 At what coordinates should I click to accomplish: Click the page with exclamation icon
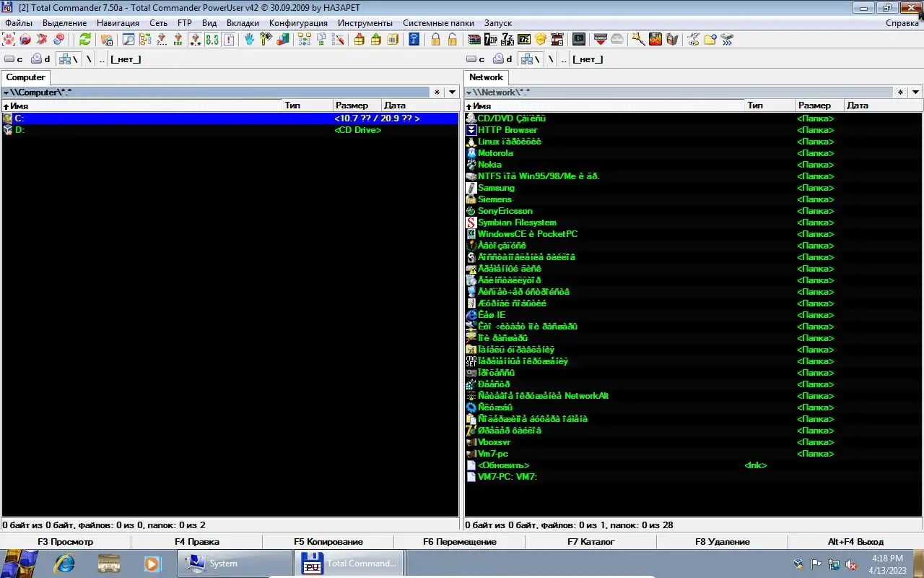229,39
